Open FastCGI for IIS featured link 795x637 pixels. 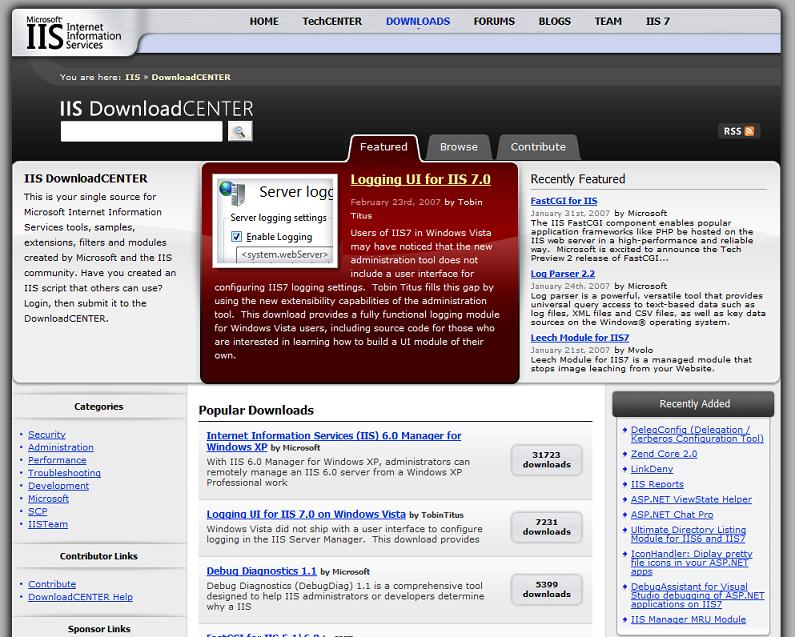564,201
